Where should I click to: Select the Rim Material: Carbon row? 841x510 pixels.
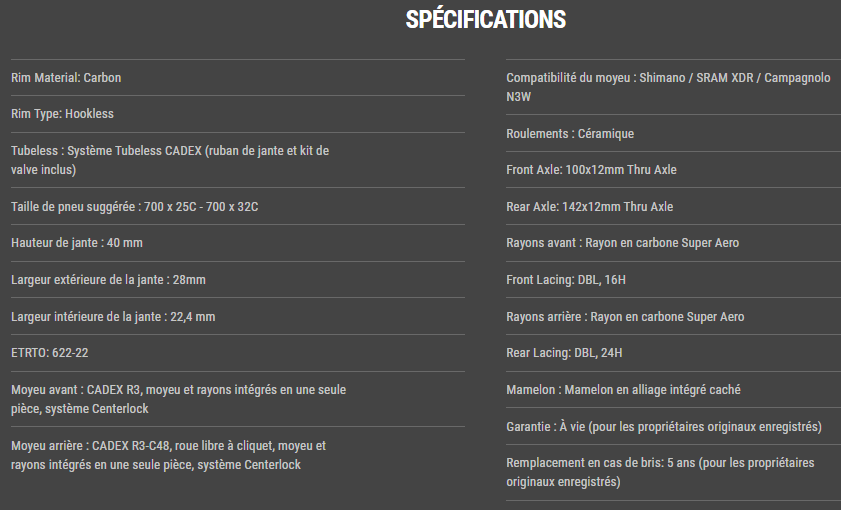(x=66, y=78)
